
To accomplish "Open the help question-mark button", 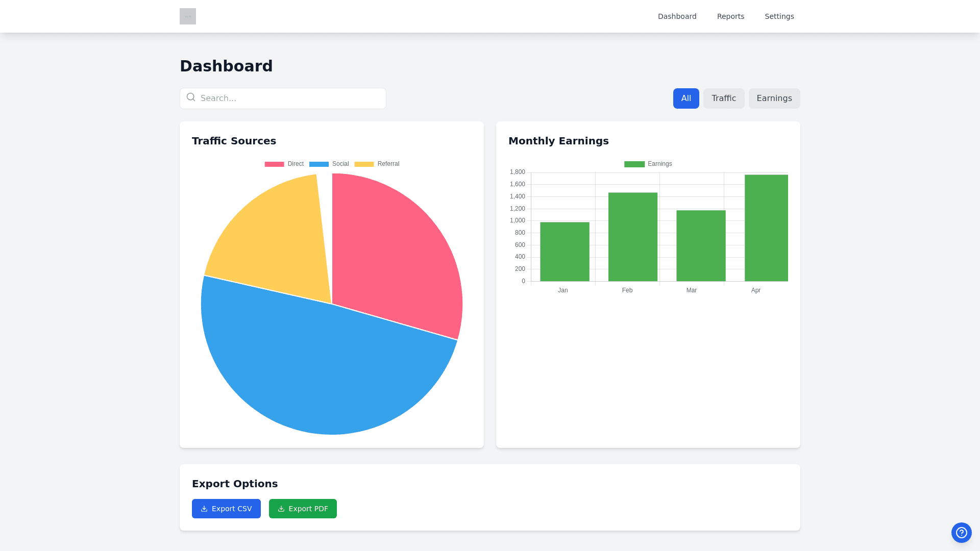I will click(x=961, y=533).
